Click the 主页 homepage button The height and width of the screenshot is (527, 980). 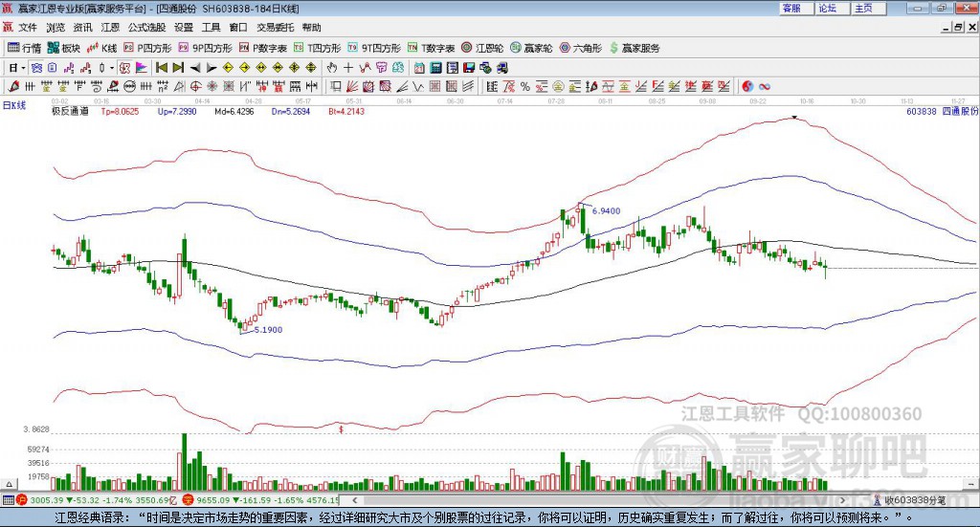(x=869, y=9)
